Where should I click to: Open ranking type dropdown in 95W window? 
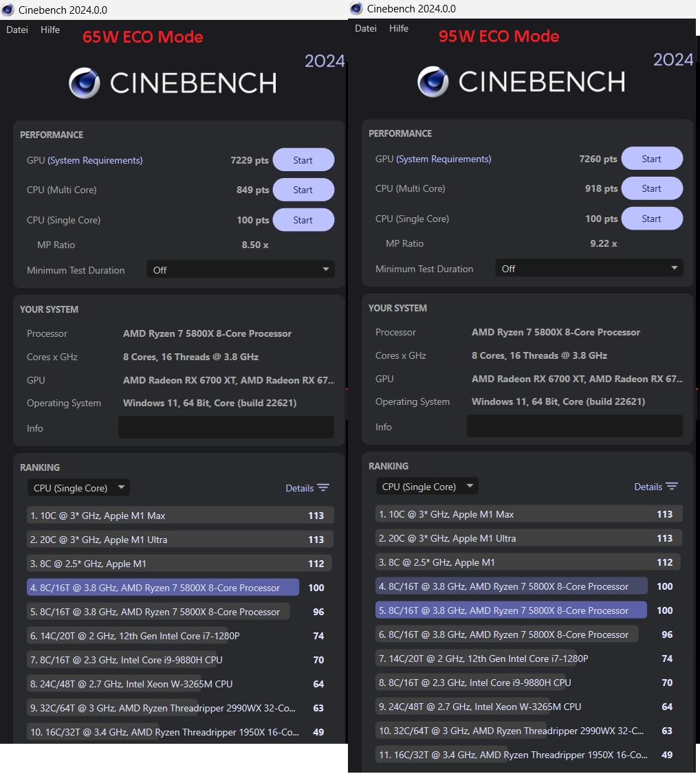(427, 486)
